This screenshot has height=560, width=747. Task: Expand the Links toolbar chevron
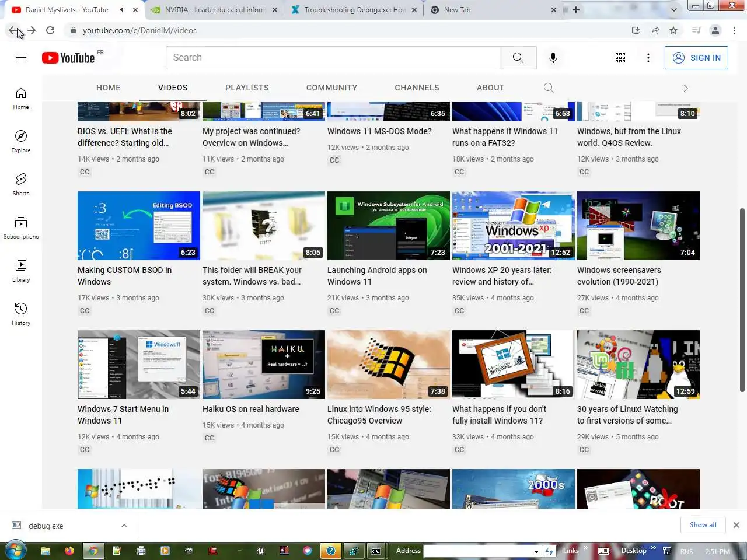[x=586, y=548]
